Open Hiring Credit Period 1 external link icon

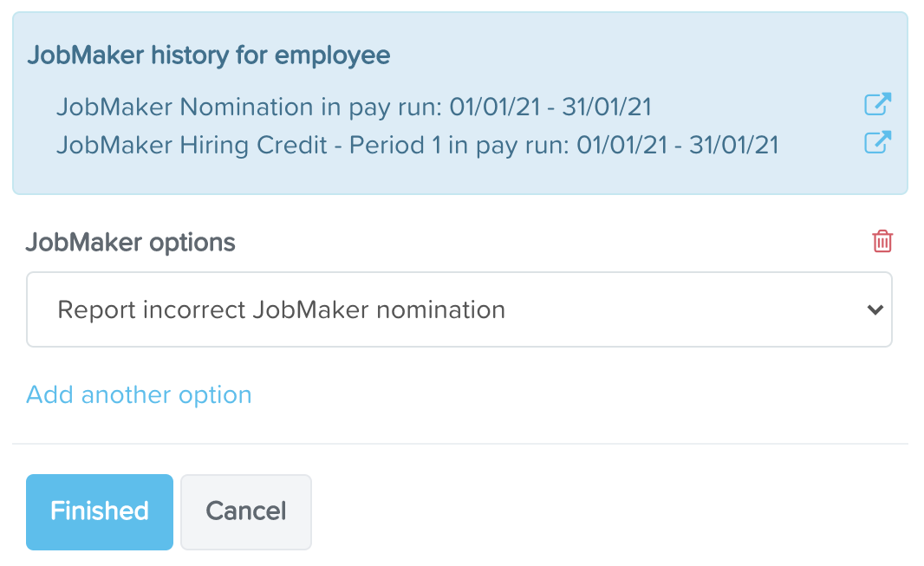877,142
